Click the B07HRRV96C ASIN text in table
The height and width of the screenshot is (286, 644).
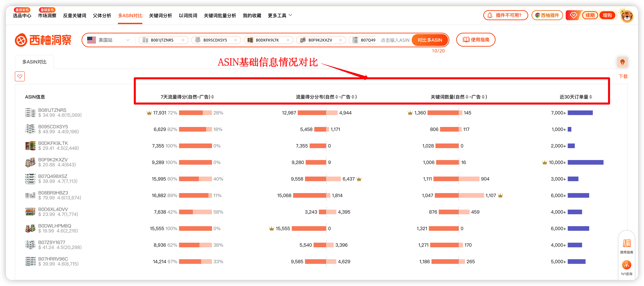[x=53, y=259]
